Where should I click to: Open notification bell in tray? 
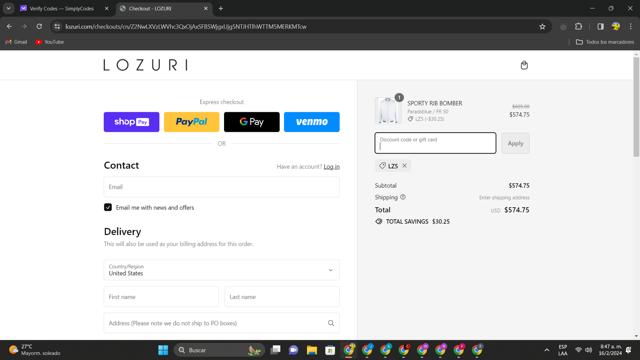tap(629, 350)
